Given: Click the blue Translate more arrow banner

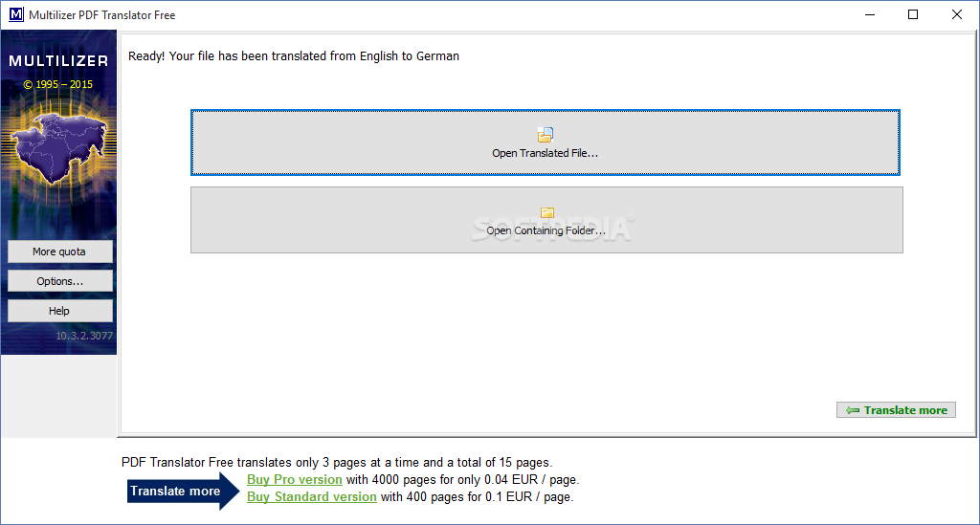Looking at the screenshot, I should tap(183, 492).
